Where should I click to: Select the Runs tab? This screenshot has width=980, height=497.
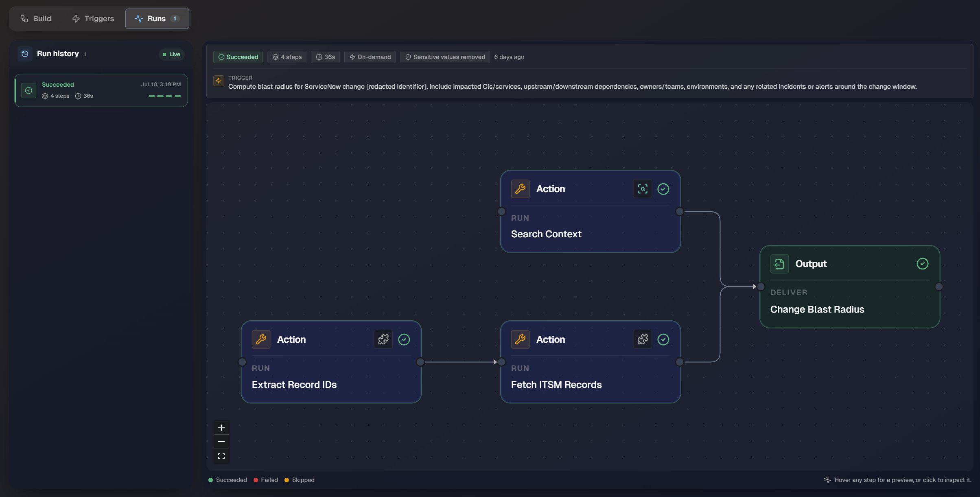point(157,19)
